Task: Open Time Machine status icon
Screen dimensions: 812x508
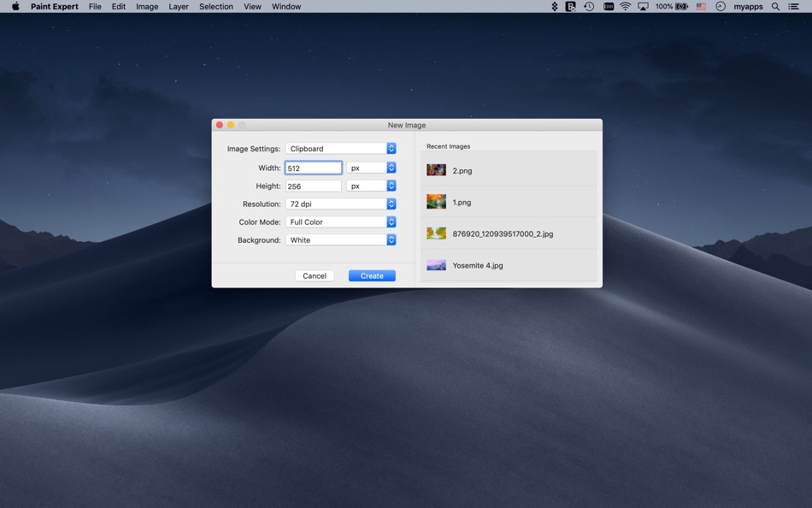Action: click(x=589, y=6)
